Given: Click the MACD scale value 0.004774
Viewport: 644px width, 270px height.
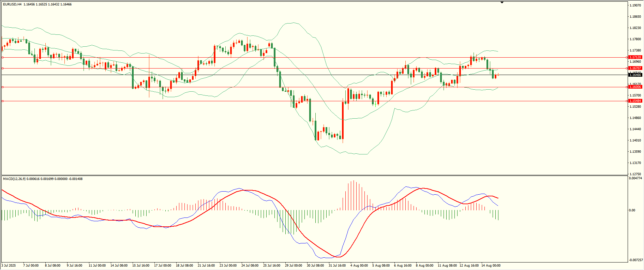Looking at the screenshot, I should (x=636, y=178).
